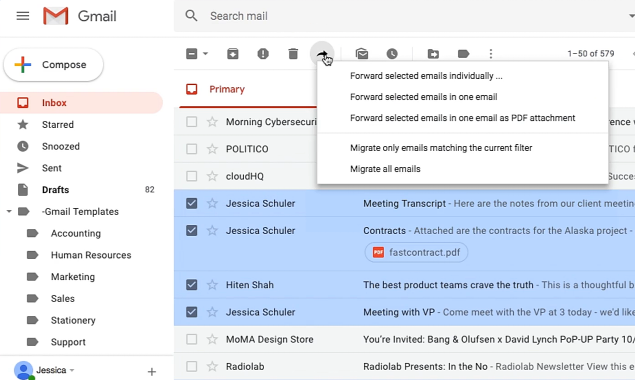Open More options three-dot menu

(491, 53)
